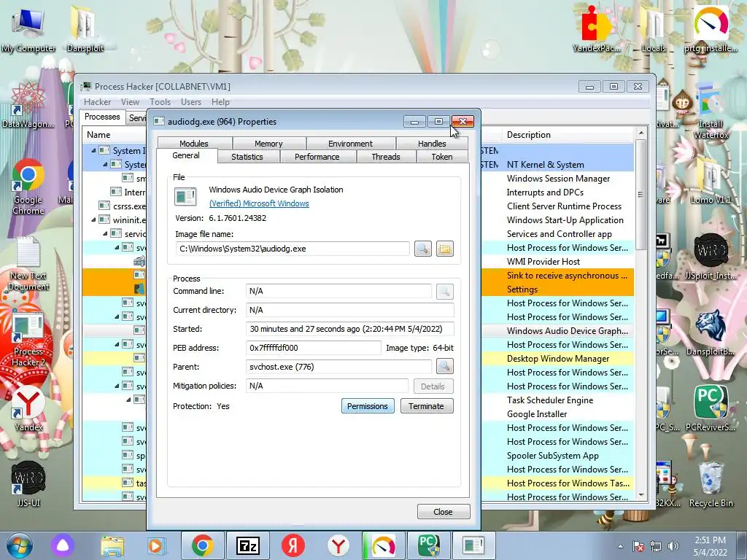Click the process list scroll up arrow
747x560 pixels.
(641, 133)
